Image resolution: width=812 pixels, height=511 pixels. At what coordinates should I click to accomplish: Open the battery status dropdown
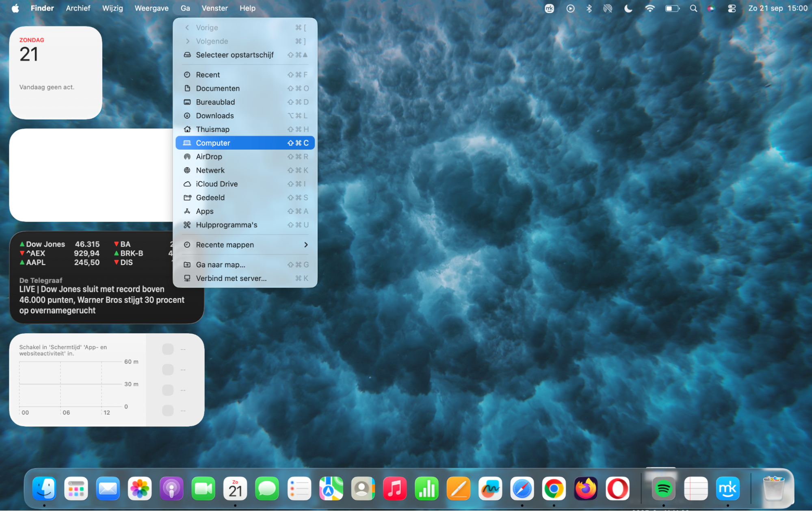click(x=671, y=8)
